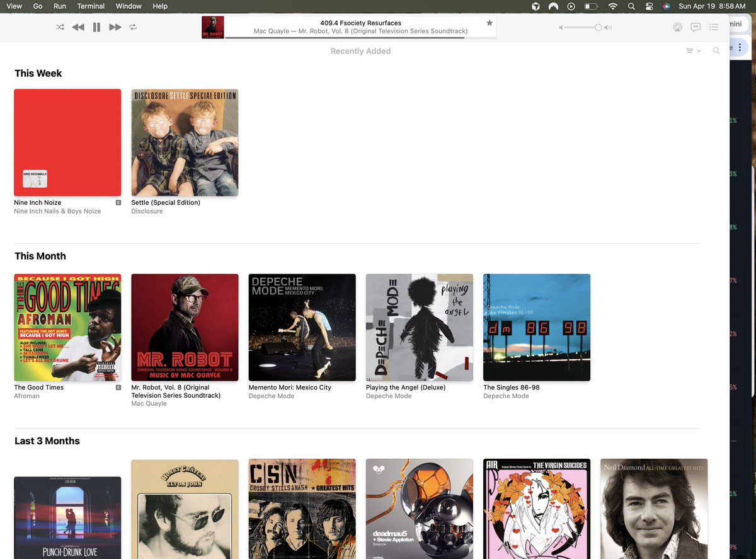Click the date and time in the menu bar

point(711,6)
